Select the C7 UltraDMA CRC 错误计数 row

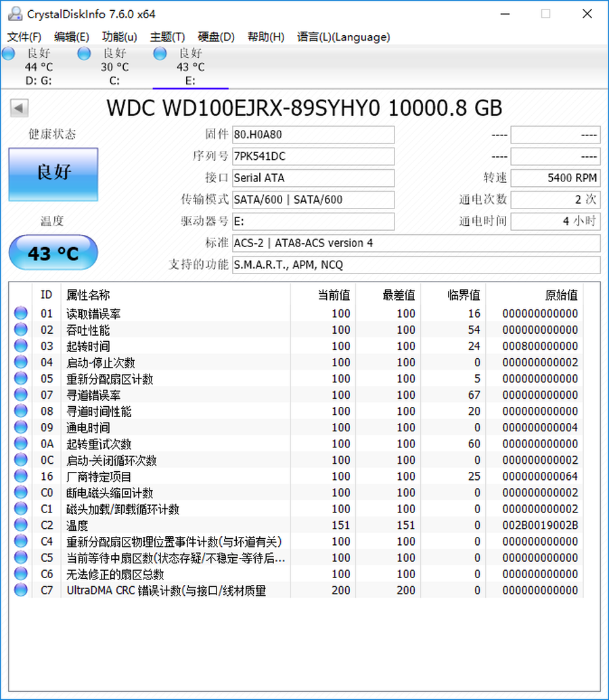(166, 590)
